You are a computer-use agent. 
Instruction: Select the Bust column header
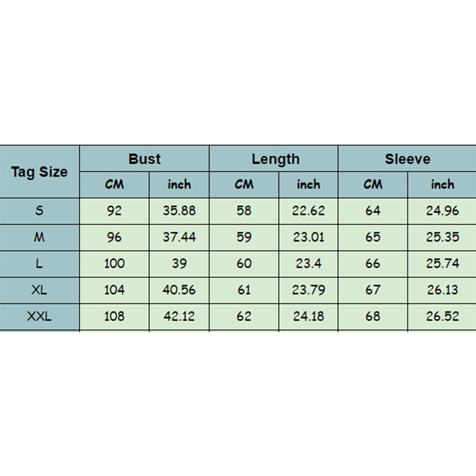(144, 159)
